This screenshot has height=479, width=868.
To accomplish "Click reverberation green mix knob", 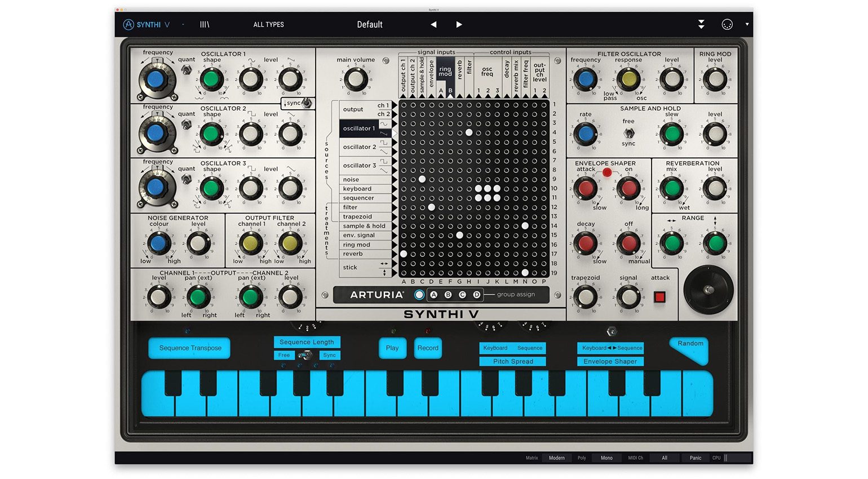I will [x=672, y=188].
